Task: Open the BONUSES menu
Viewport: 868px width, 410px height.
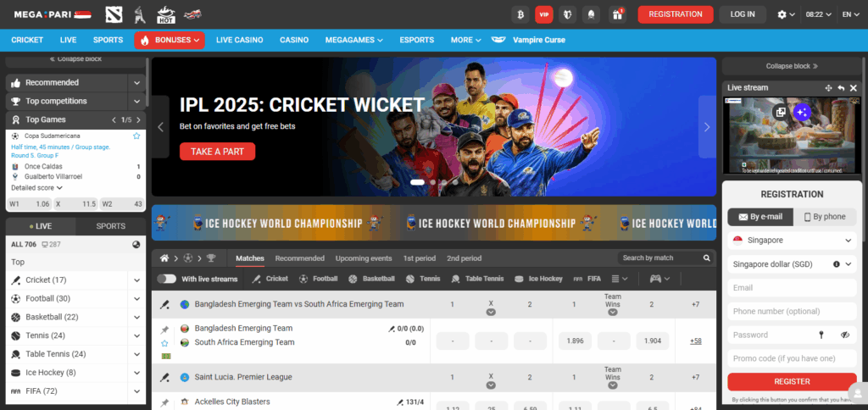Action: tap(170, 41)
